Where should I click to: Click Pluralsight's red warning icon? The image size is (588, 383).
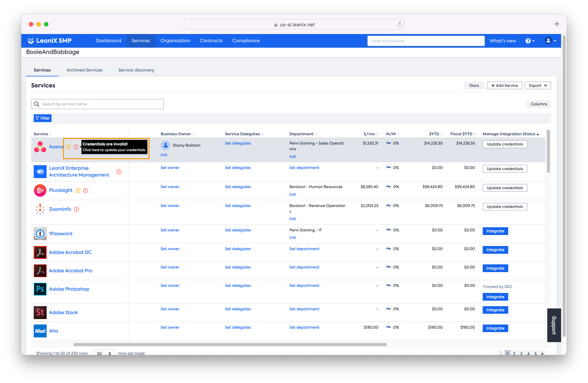point(85,190)
